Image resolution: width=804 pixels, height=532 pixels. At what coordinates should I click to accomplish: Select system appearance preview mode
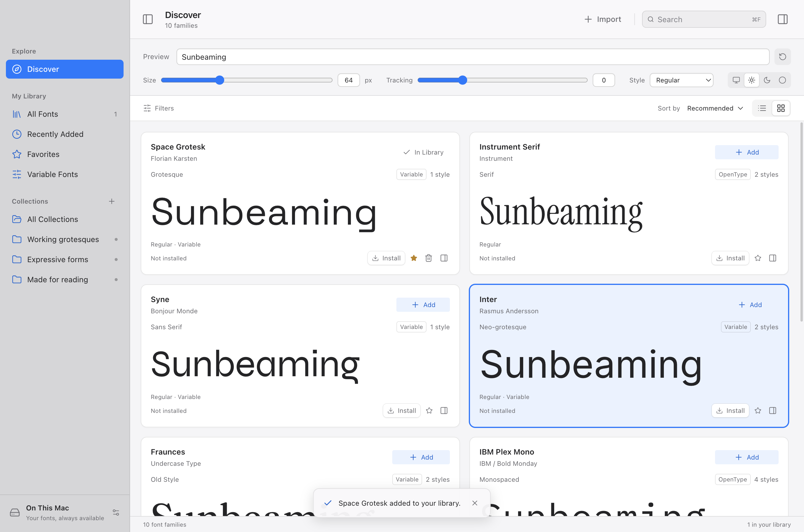[736, 80]
